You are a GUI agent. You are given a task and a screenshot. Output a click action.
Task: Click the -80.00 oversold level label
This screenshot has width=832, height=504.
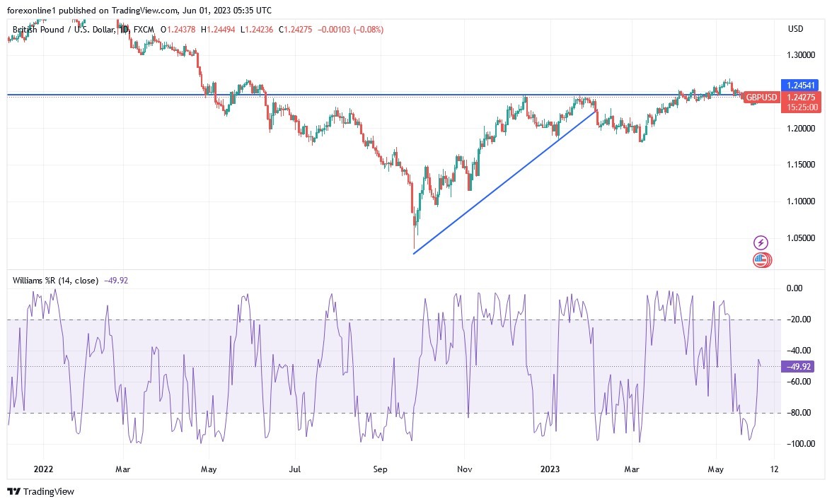[x=799, y=413]
